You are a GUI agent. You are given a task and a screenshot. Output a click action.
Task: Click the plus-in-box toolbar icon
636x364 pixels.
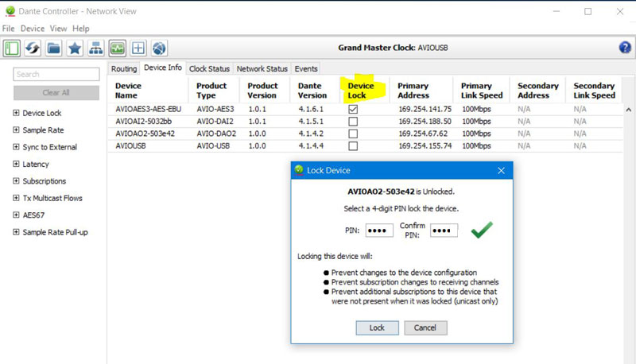tap(138, 48)
